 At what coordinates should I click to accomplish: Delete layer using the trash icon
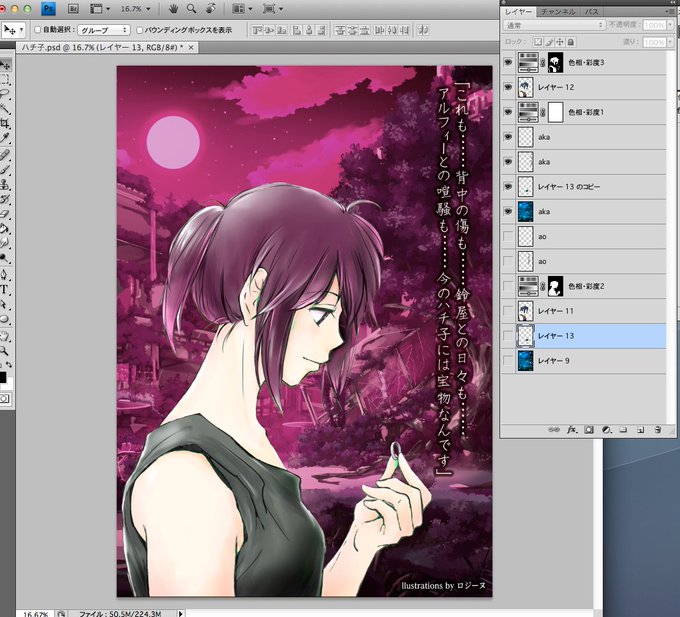657,430
